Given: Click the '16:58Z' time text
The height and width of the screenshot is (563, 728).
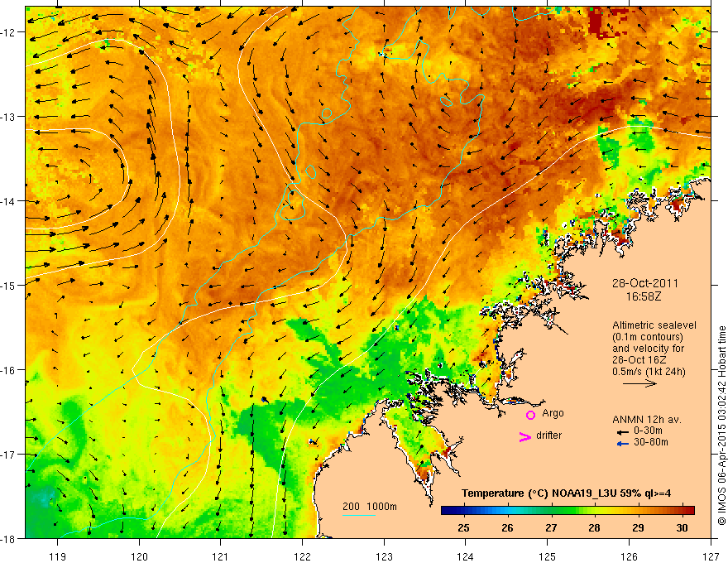Looking at the screenshot, I should pyautogui.click(x=644, y=296).
